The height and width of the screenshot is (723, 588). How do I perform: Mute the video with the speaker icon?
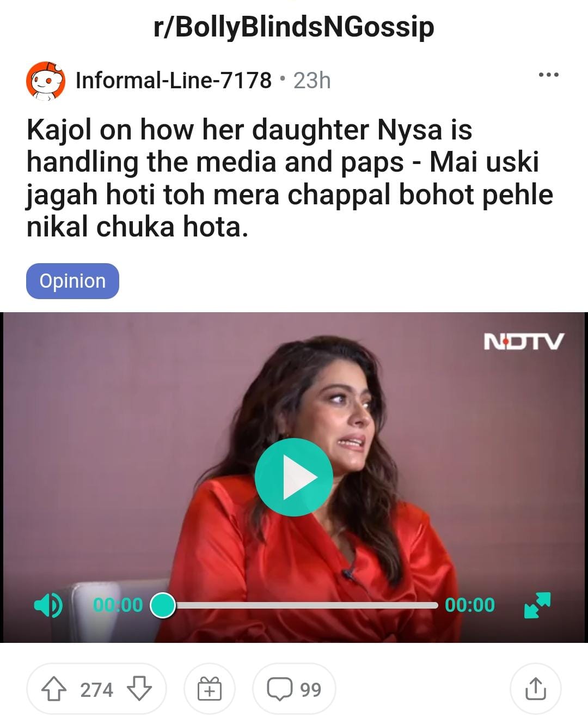pos(48,605)
